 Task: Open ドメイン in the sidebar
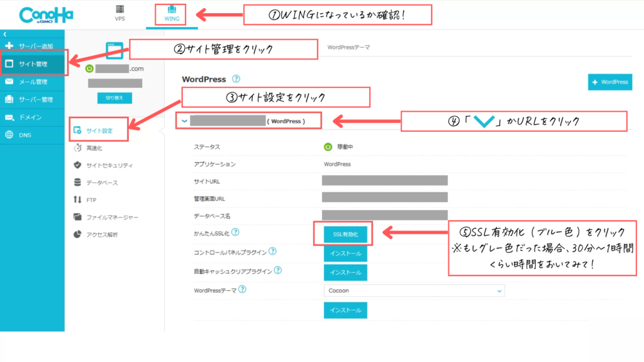point(33,117)
